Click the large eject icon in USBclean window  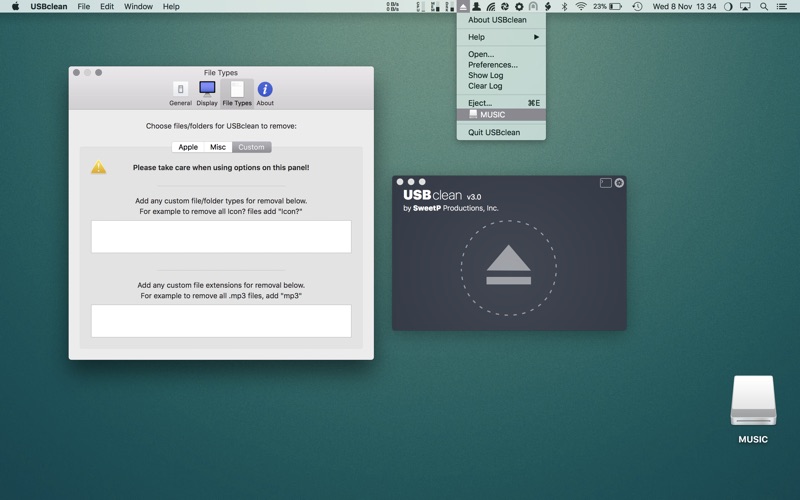coord(508,266)
